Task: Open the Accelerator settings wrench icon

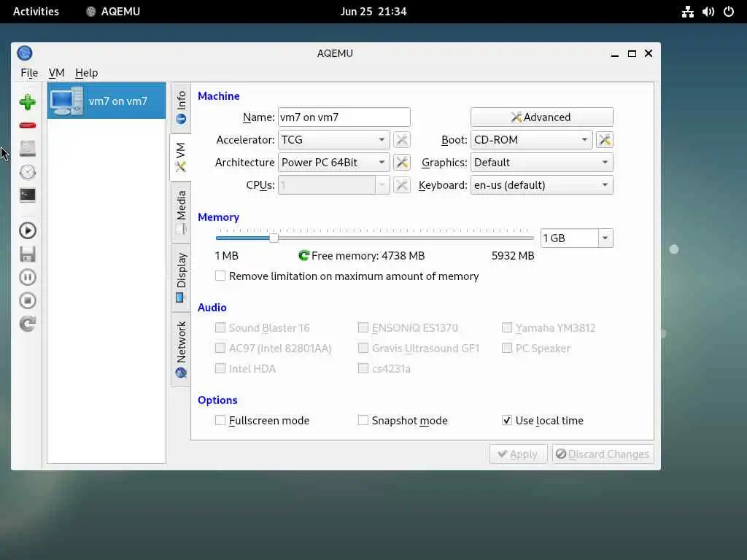Action: (402, 139)
